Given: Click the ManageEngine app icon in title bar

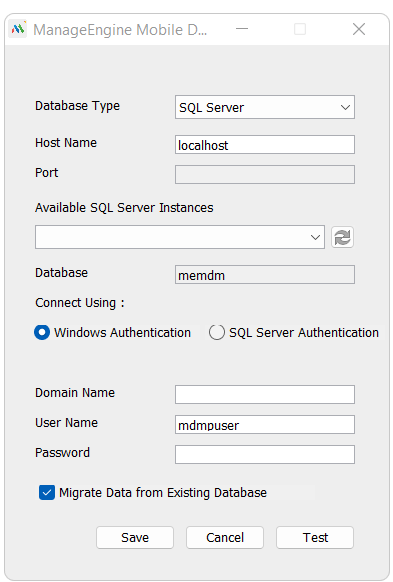Looking at the screenshot, I should (x=18, y=29).
